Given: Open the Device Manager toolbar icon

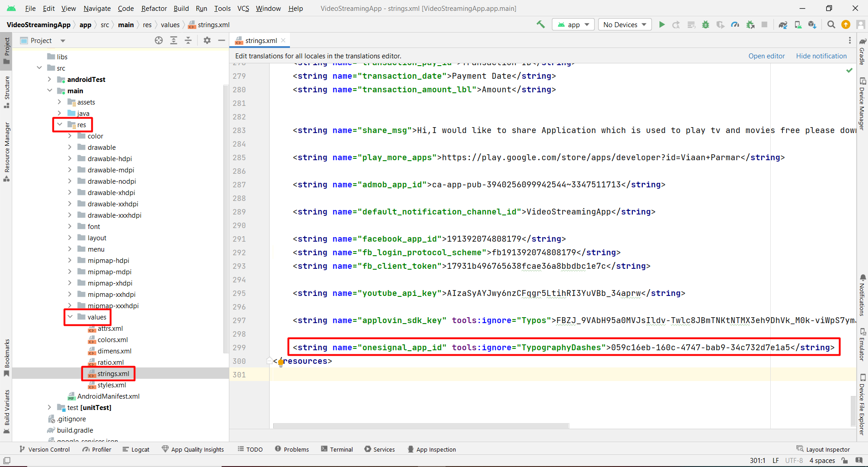Looking at the screenshot, I should tap(798, 24).
